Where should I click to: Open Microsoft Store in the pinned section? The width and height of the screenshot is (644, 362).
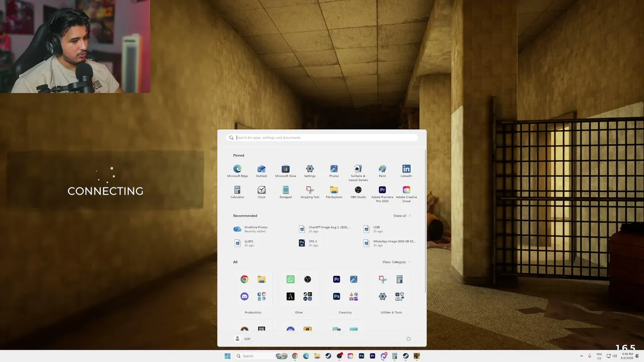(286, 171)
